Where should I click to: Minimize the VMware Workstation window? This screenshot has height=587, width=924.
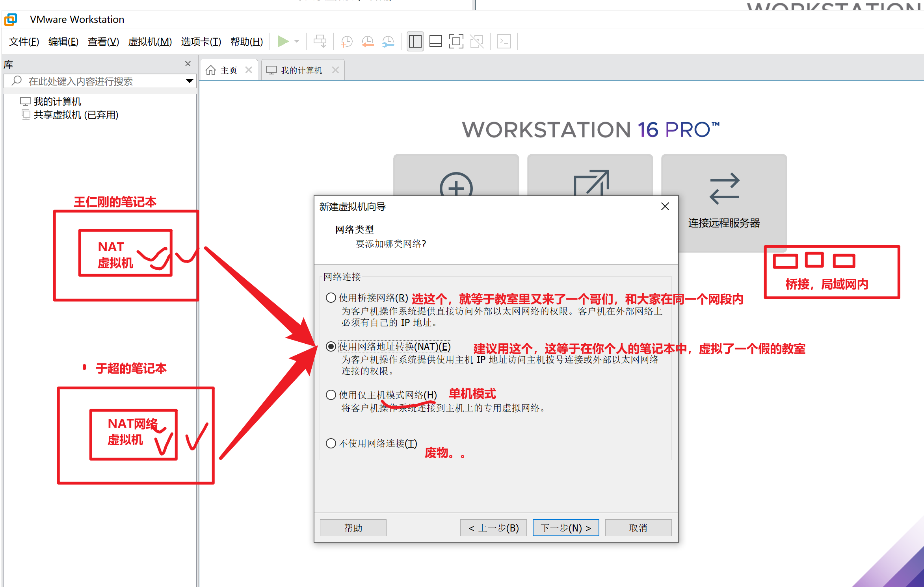coord(890,19)
